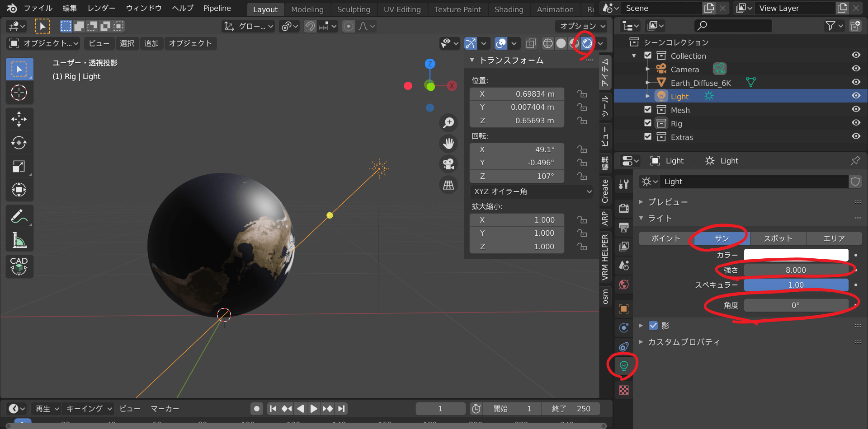
Task: Open the Tool properties tab icon
Action: click(624, 184)
